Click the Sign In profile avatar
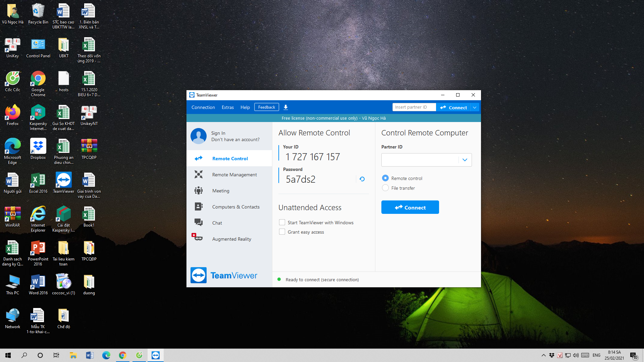Screen dimensions: 644x362 [199, 136]
